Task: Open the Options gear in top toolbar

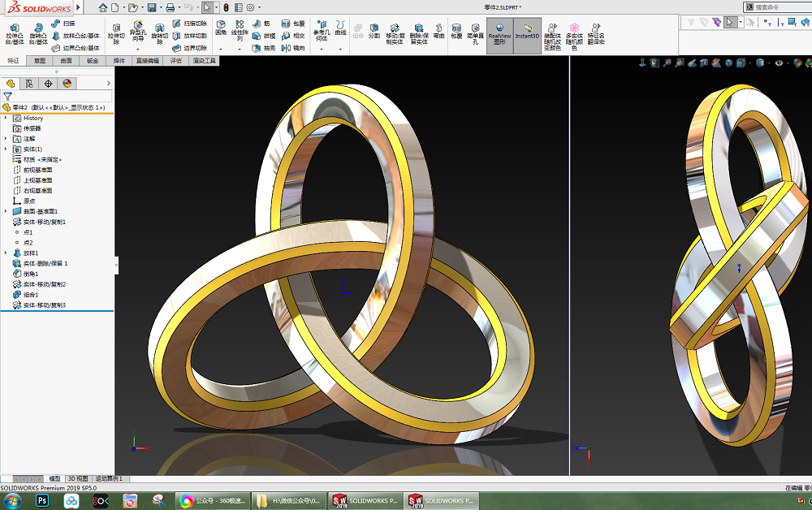Action: [250, 8]
